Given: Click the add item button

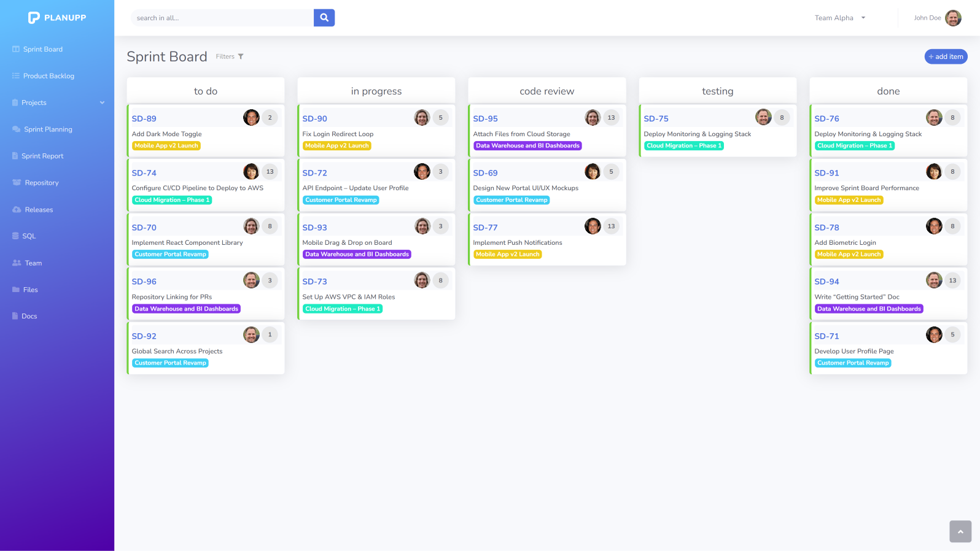Looking at the screenshot, I should click(946, 56).
